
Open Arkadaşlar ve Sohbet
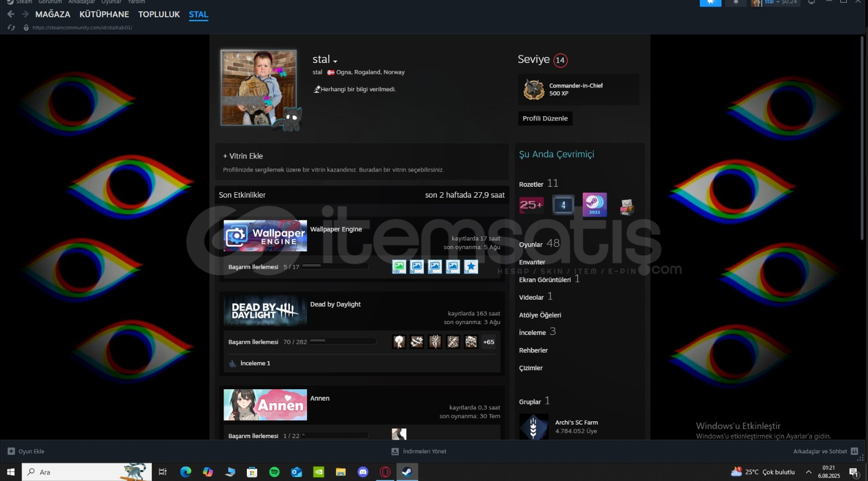[826, 451]
